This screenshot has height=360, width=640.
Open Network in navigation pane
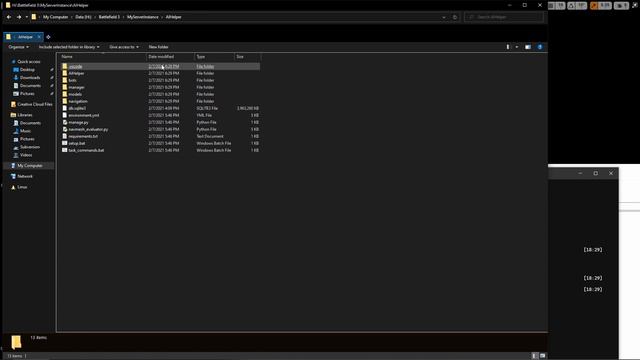[24, 176]
